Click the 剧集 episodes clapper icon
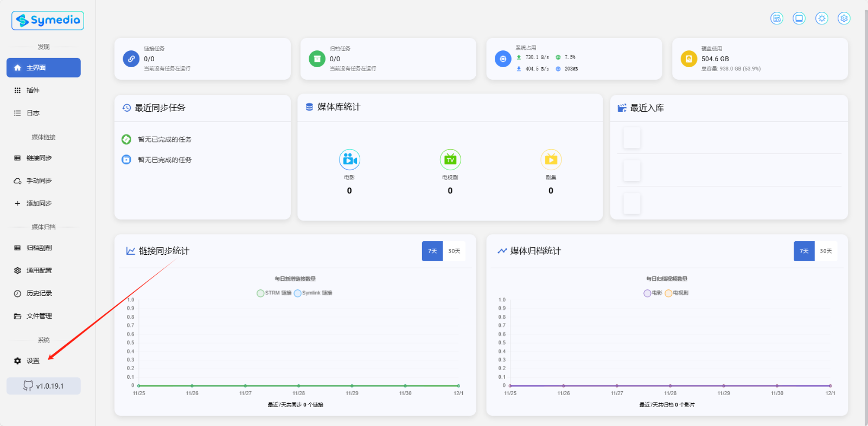Viewport: 868px width, 426px height. tap(551, 159)
